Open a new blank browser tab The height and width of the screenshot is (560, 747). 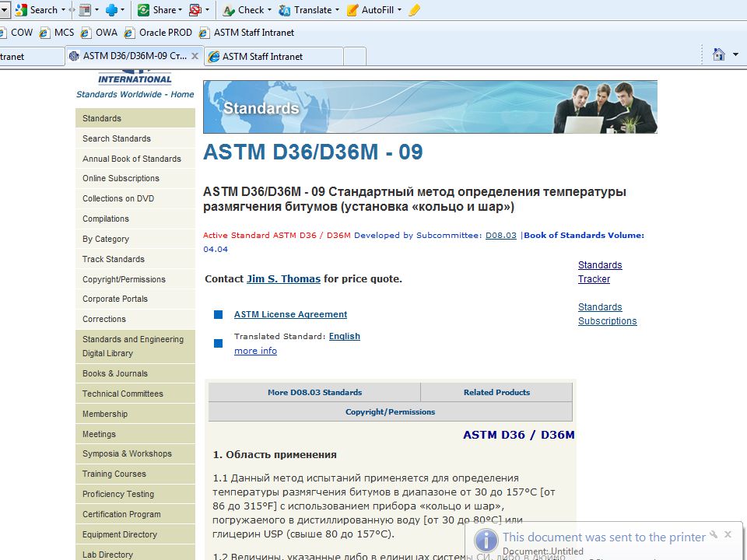355,56
